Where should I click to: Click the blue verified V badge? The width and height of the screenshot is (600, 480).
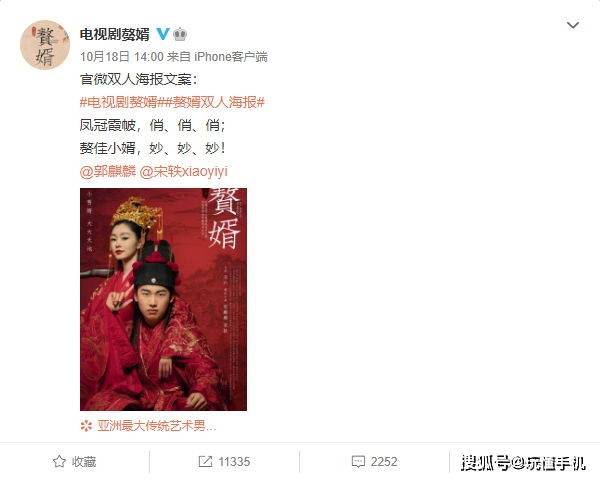(163, 34)
